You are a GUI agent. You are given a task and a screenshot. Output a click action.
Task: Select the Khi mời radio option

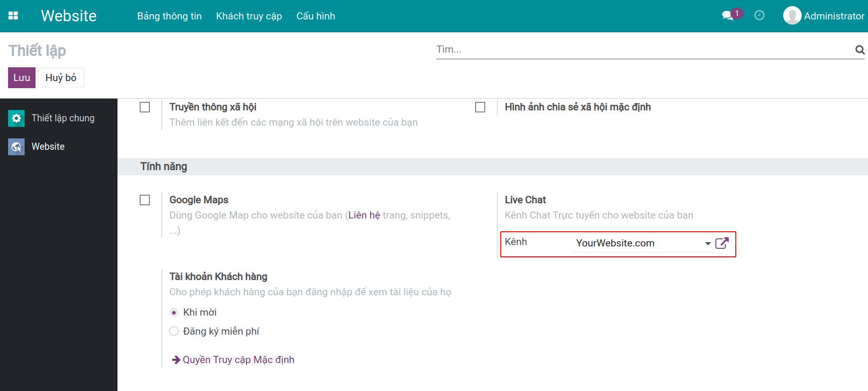(174, 312)
